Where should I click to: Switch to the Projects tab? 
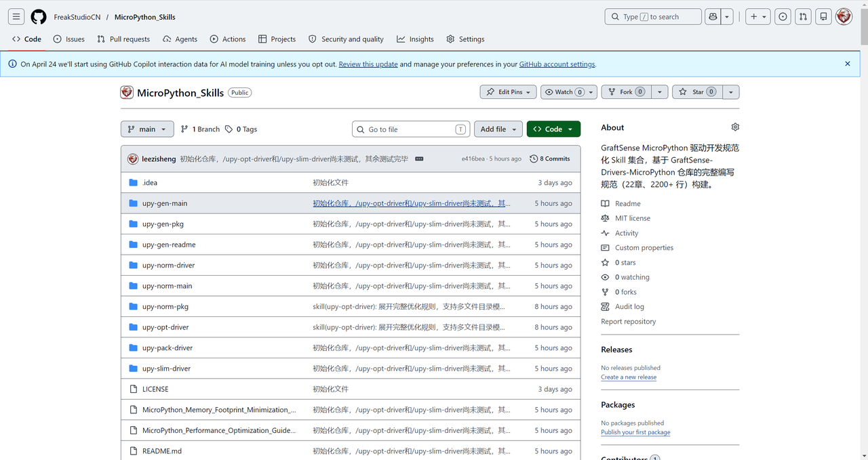[x=277, y=39]
